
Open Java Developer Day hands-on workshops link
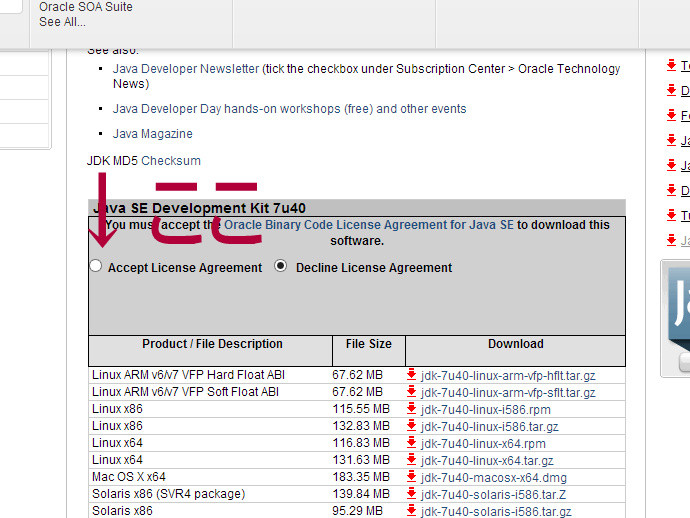289,109
